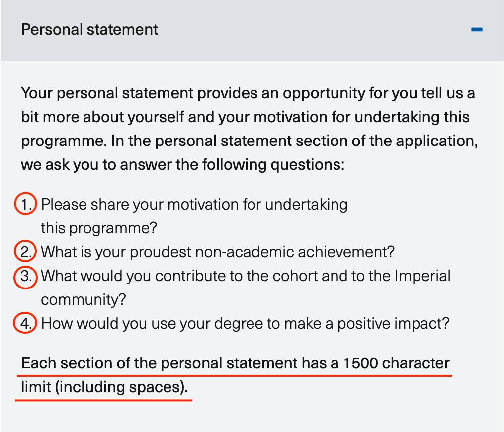The height and width of the screenshot is (432, 504).
Task: Click the intro line starting 'Your personal statement provides'
Action: tap(248, 93)
